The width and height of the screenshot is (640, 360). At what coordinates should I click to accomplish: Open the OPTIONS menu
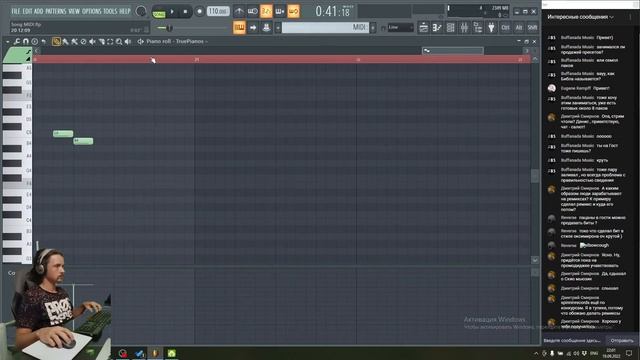click(91, 11)
